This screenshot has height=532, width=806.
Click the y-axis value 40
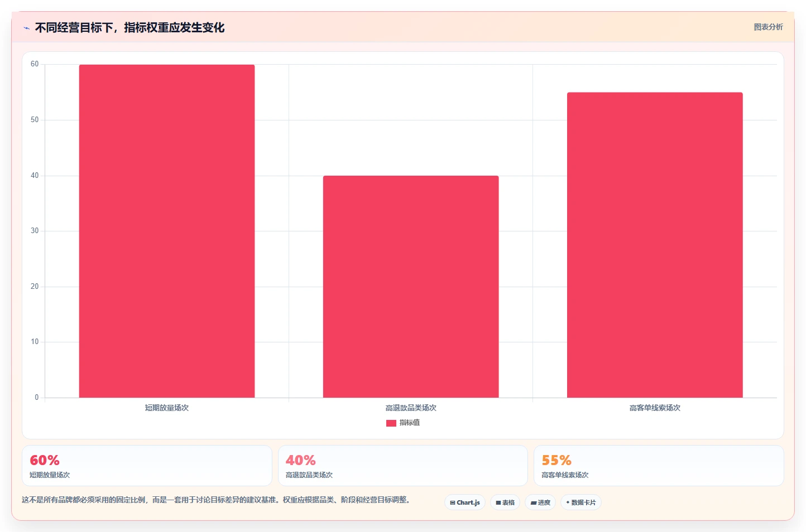[35, 176]
